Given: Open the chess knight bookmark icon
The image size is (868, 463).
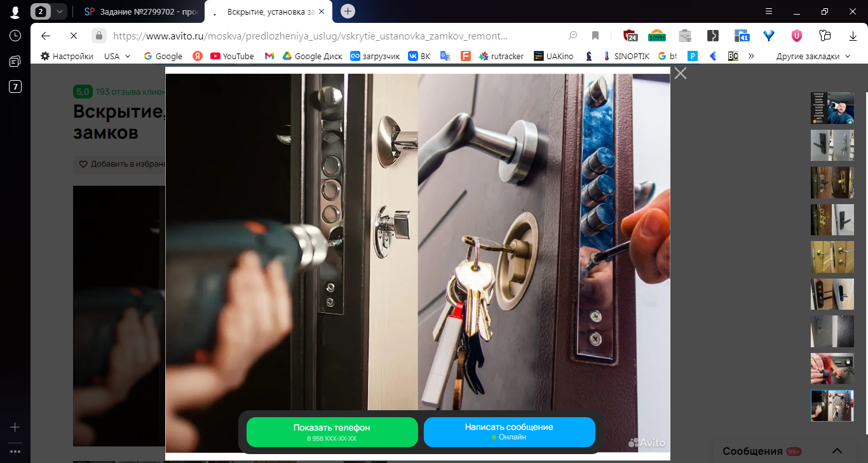Looking at the screenshot, I should coord(589,56).
